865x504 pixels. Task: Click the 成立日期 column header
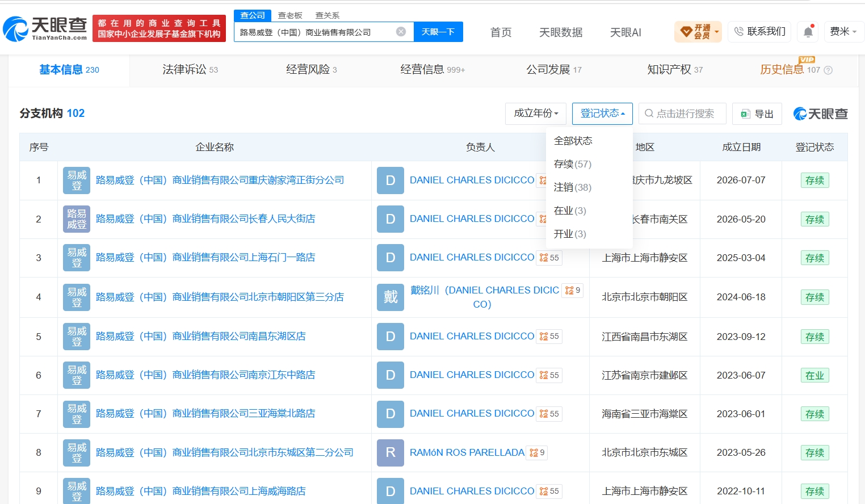[x=741, y=148]
